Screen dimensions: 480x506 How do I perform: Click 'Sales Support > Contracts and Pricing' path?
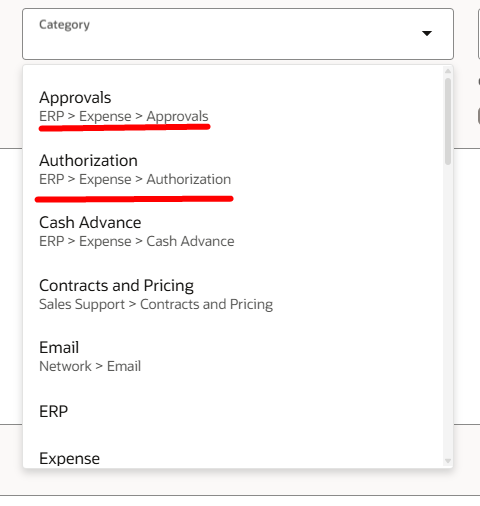coord(156,304)
